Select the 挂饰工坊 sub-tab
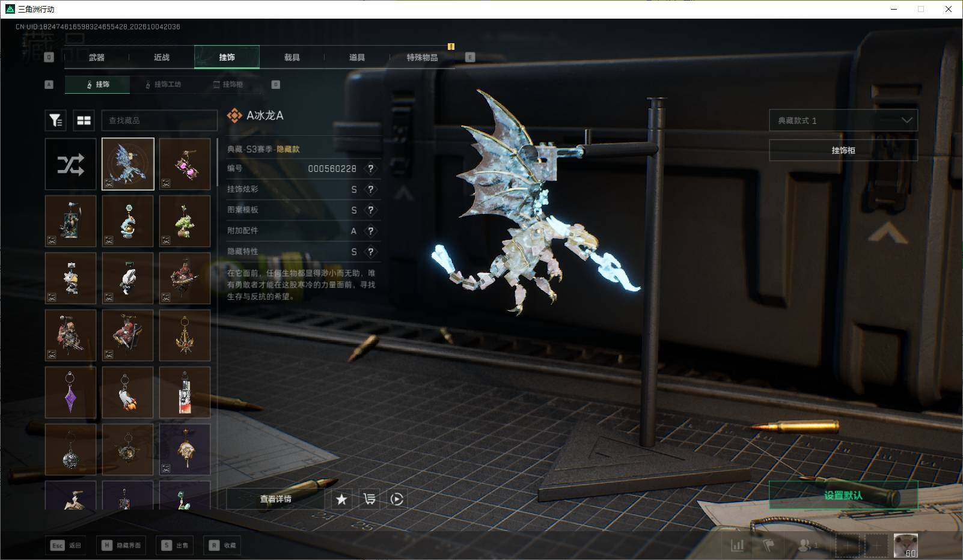This screenshot has height=560, width=963. pyautogui.click(x=163, y=85)
